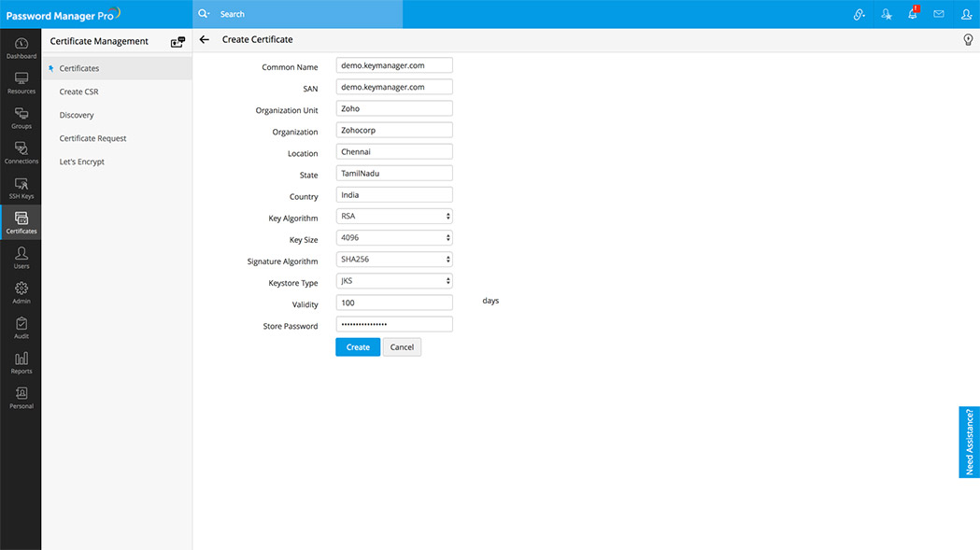Change the Key Size selection
980x550 pixels.
pyautogui.click(x=393, y=237)
